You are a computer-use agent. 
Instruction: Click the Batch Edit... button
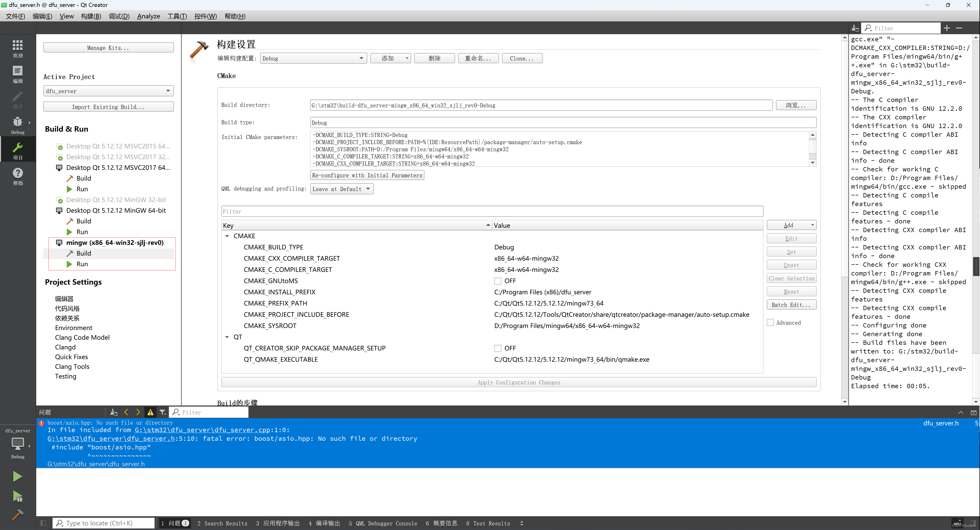click(791, 305)
